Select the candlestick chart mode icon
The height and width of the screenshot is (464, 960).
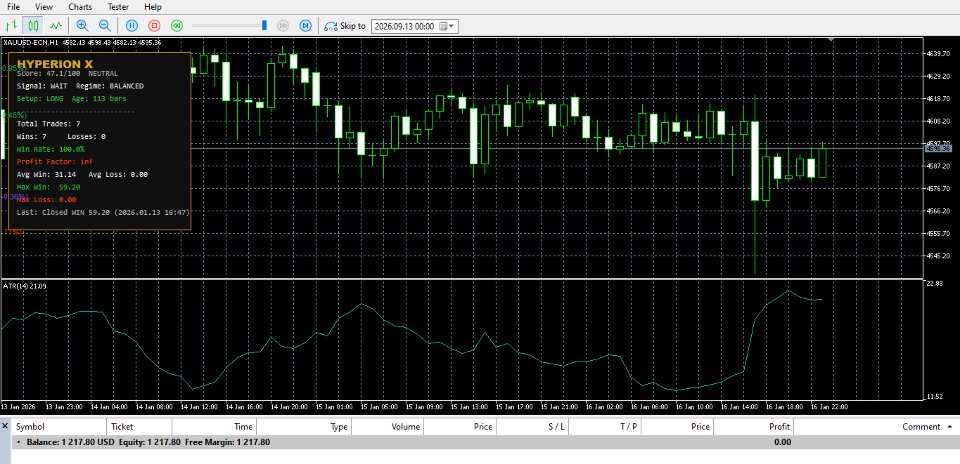[33, 26]
